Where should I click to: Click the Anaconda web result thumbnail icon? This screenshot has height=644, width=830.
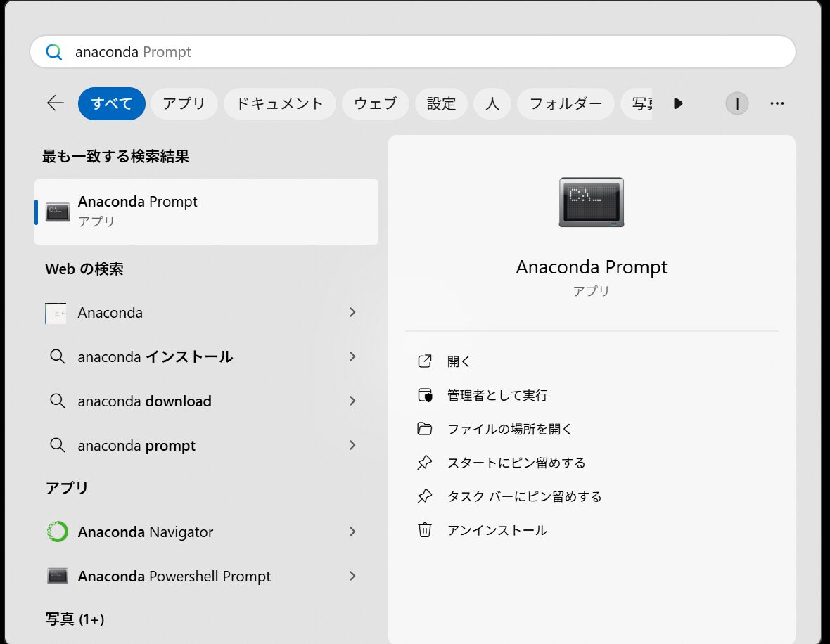56,314
